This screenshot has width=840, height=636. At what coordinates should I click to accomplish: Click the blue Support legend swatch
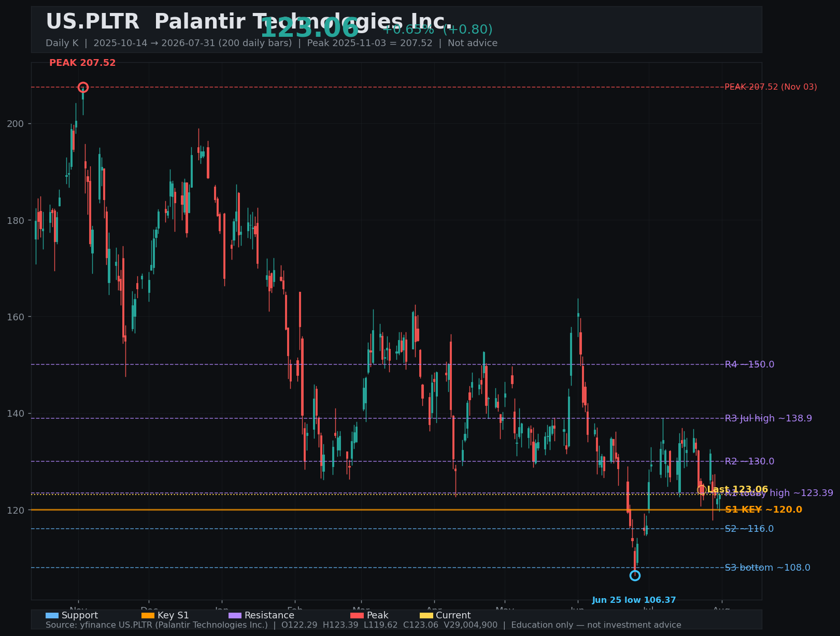(52, 615)
